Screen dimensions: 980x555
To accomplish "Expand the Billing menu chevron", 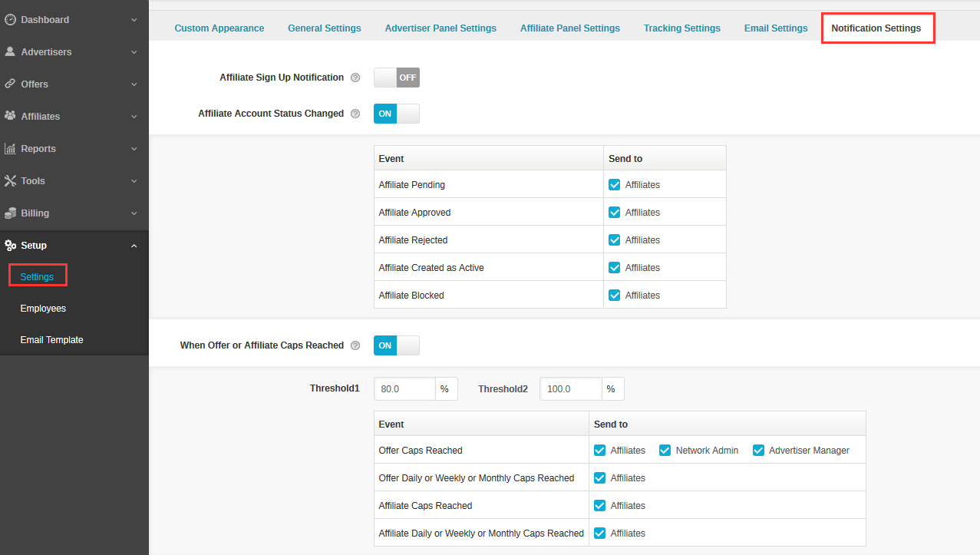I will [x=134, y=213].
